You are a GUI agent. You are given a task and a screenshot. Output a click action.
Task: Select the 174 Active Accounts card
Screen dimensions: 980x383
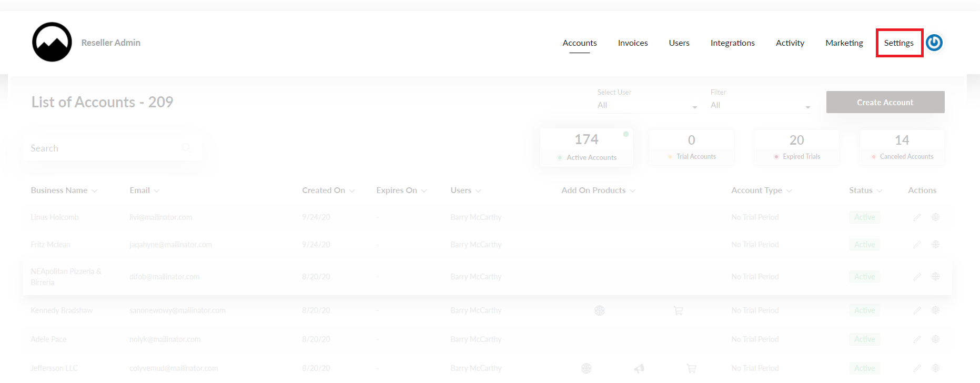click(x=587, y=147)
